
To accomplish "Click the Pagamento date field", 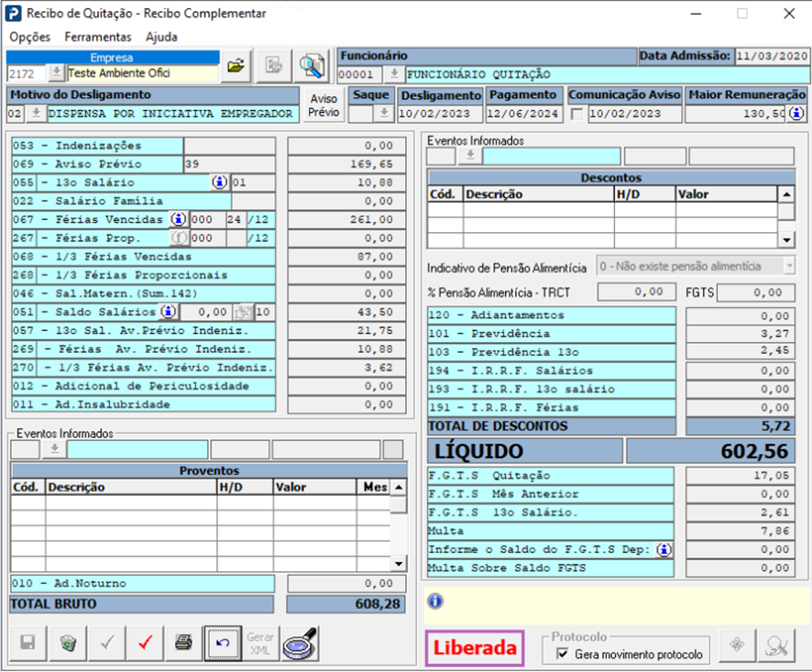I will coord(523,114).
